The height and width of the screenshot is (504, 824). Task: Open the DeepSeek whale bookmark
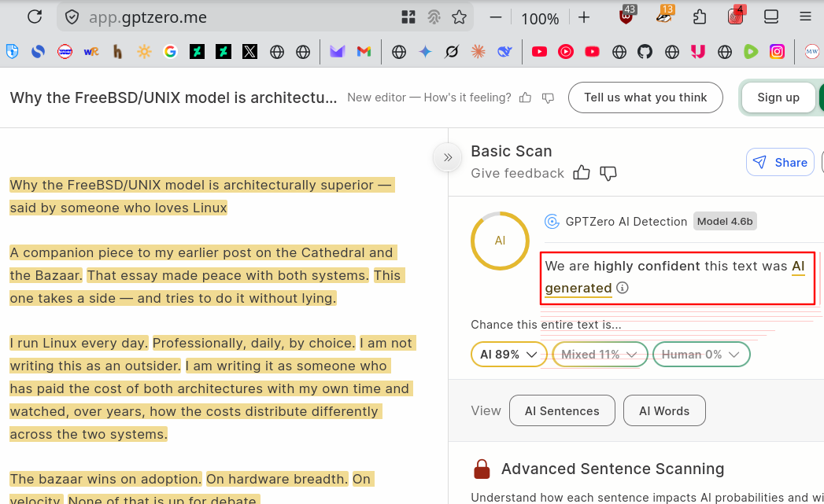click(x=504, y=51)
